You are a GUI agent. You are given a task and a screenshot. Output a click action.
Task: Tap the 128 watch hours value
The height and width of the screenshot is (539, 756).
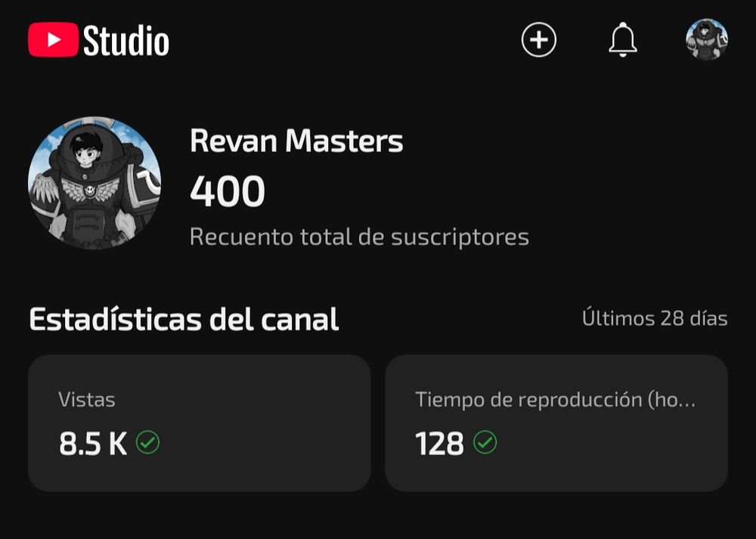439,444
